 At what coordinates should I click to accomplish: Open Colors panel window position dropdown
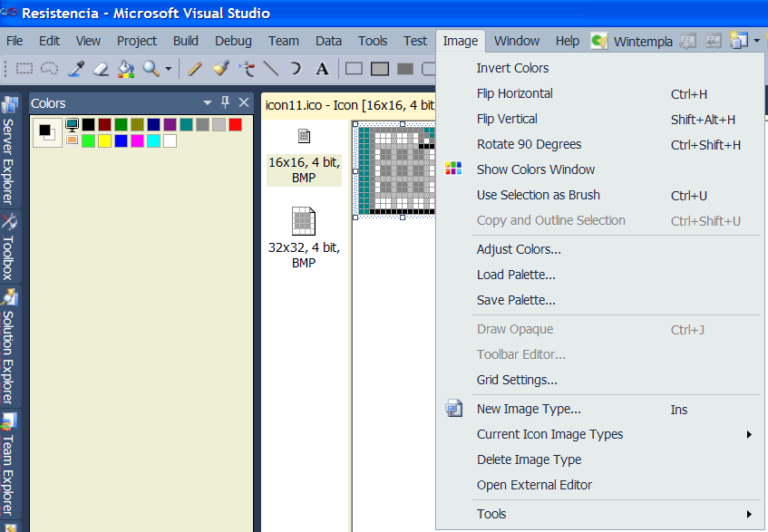point(208,102)
